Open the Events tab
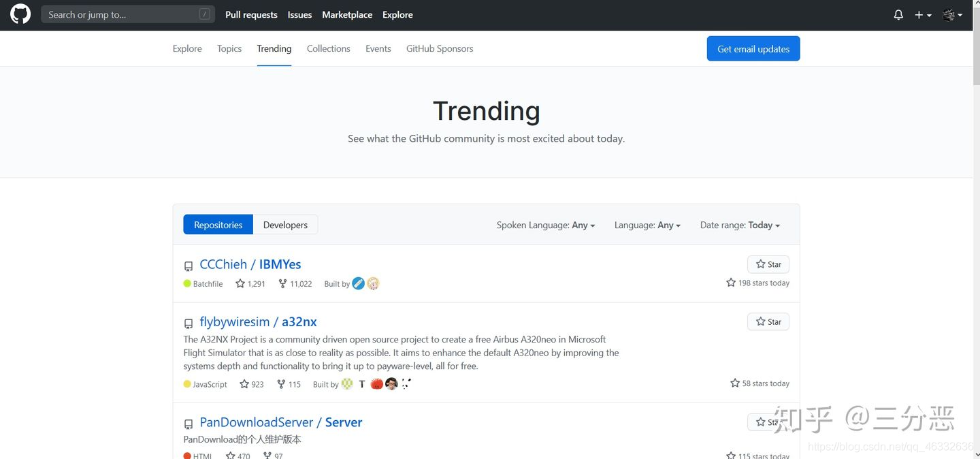 coord(378,48)
